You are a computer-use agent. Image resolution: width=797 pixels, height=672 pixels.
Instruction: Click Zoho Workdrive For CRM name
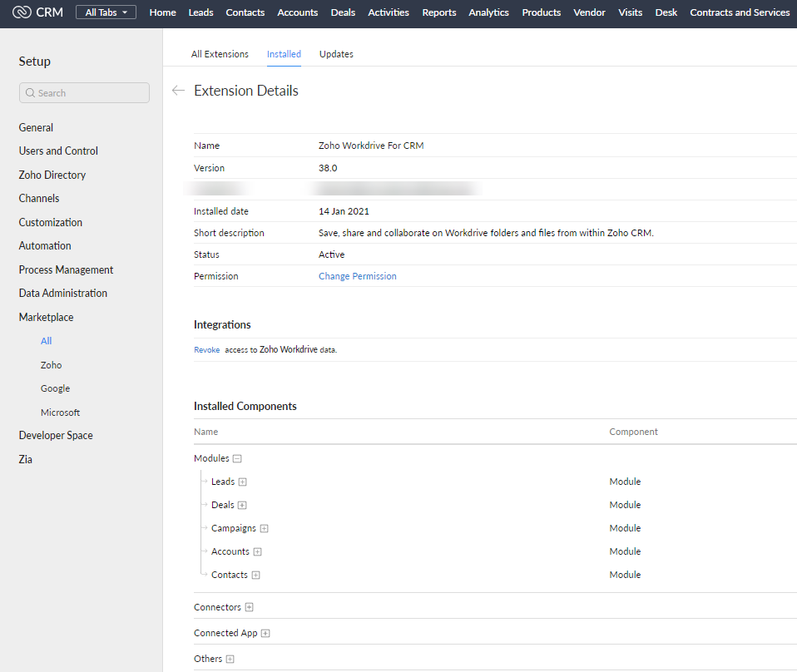[371, 146]
